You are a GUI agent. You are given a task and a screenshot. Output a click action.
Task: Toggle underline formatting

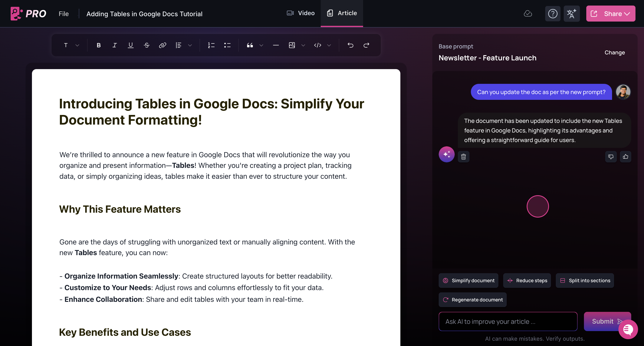131,45
